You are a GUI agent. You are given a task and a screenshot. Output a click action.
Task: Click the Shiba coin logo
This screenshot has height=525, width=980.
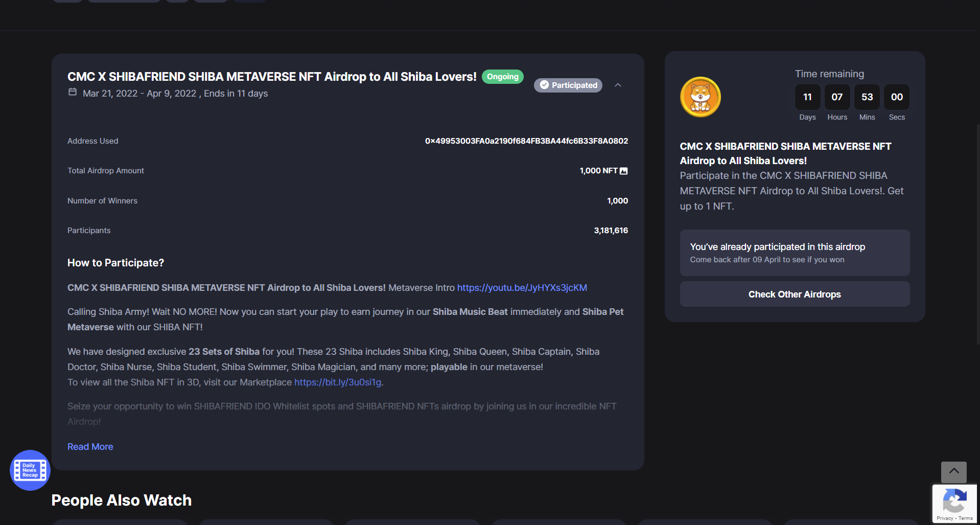click(x=700, y=97)
